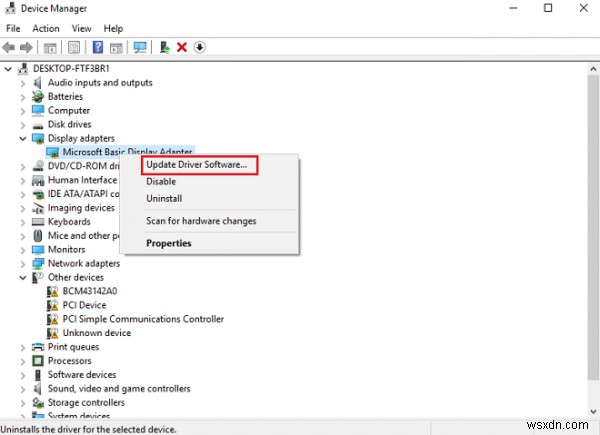
Task: Click the scrollbar up arrow
Action: [593, 69]
